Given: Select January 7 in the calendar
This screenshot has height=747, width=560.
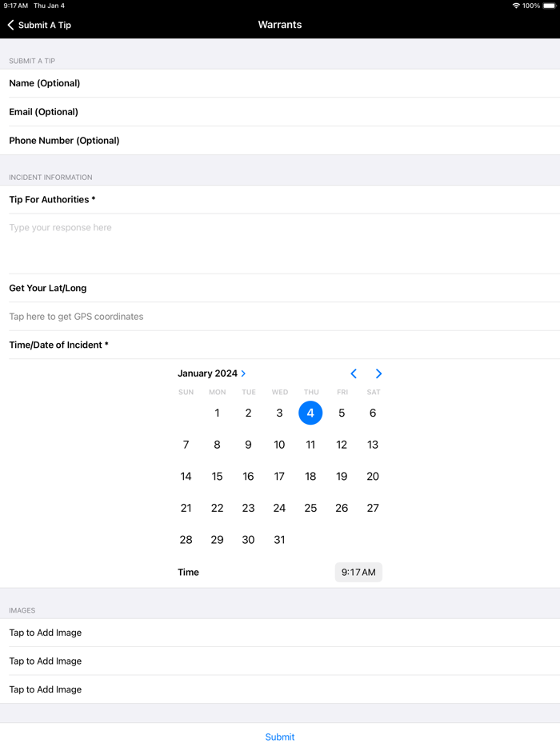Looking at the screenshot, I should 186,445.
